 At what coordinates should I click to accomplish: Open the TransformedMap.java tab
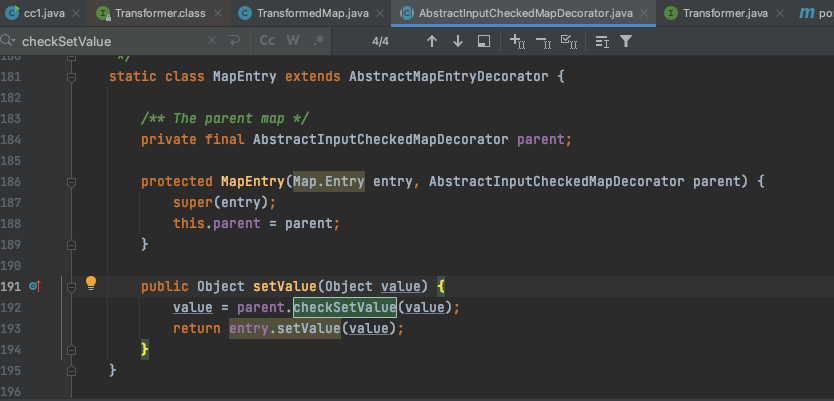pos(313,13)
